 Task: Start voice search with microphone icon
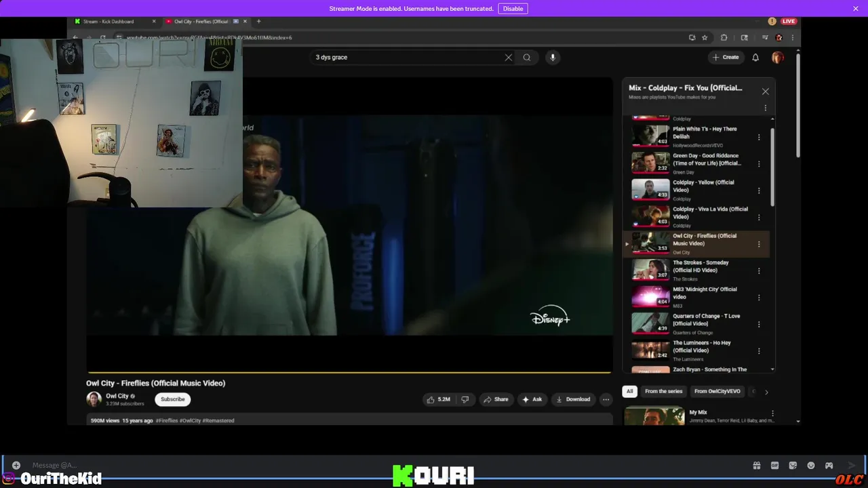553,58
